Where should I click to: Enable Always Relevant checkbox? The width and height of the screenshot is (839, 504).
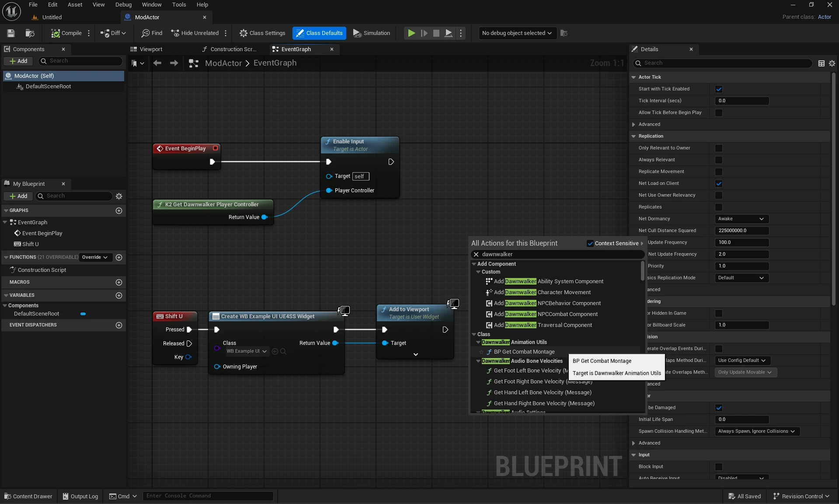pyautogui.click(x=719, y=160)
